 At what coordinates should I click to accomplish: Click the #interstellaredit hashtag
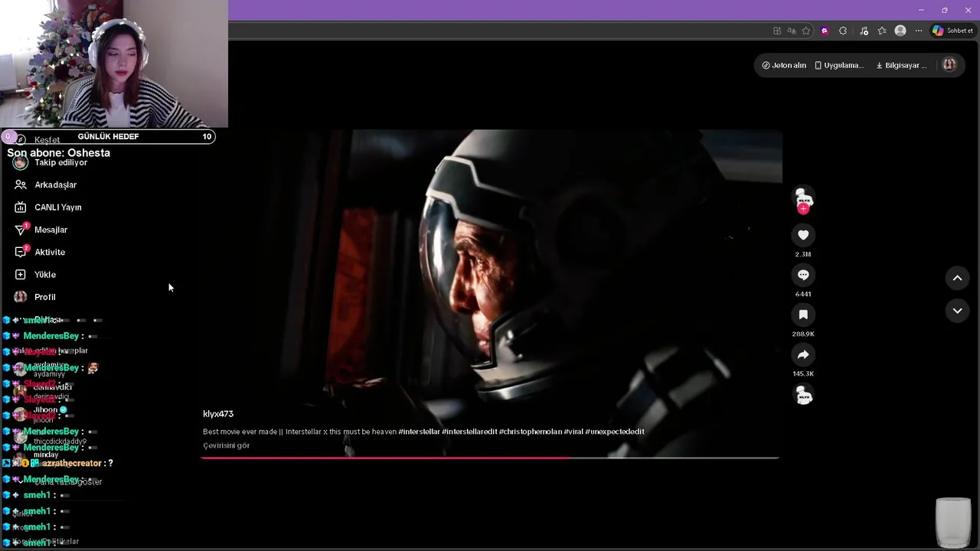469,432
